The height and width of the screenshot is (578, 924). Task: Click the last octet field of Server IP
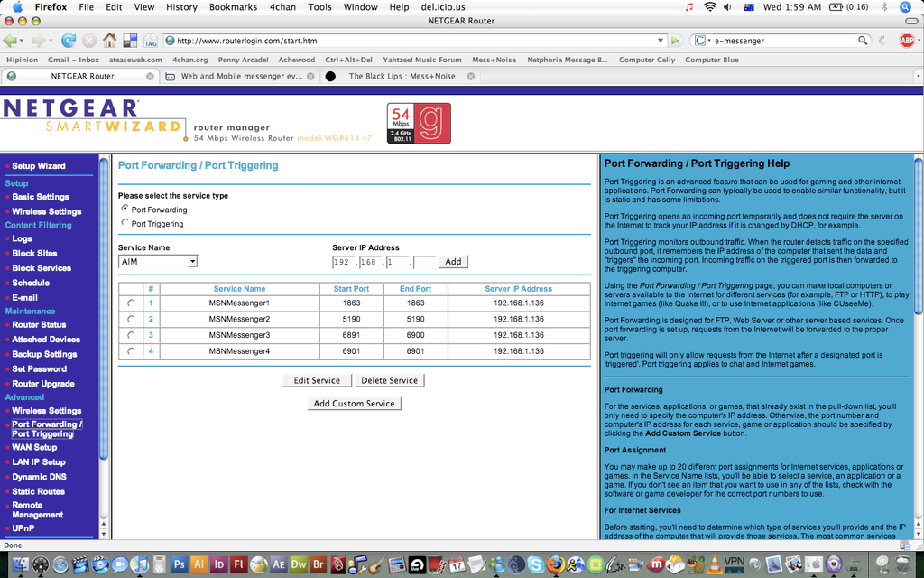tap(425, 262)
